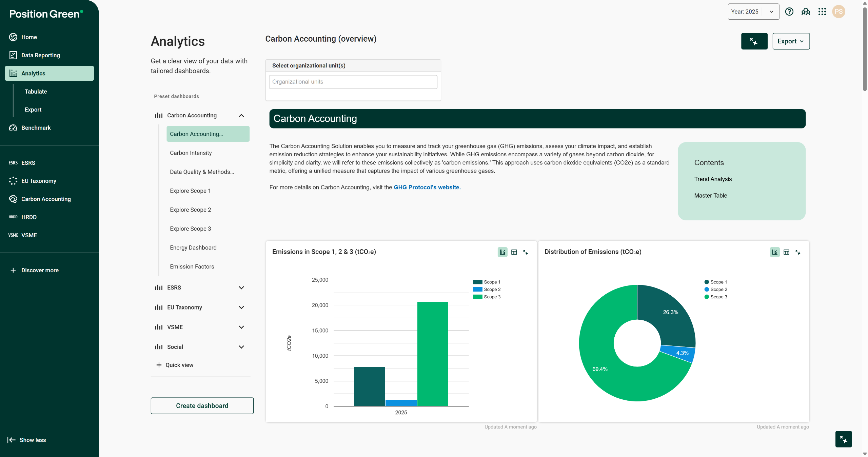The width and height of the screenshot is (868, 457).
Task: Open the GHG Protocol's website link
Action: click(427, 187)
